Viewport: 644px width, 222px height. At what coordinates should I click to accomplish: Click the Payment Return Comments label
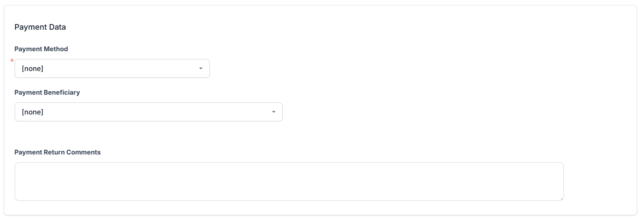(58, 152)
